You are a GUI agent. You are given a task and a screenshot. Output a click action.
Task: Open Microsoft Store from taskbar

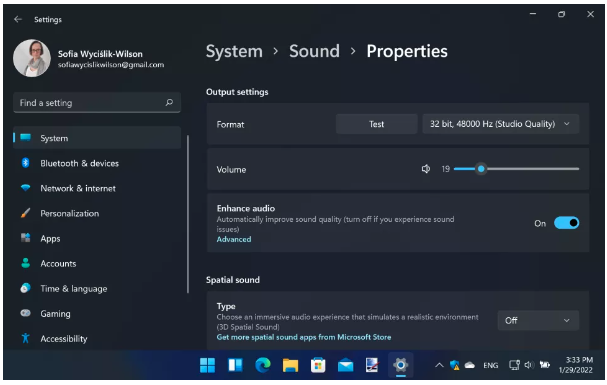pos(318,365)
